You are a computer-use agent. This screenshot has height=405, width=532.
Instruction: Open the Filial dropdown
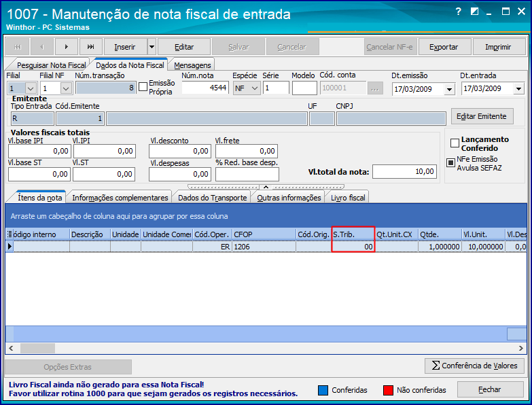click(31, 88)
